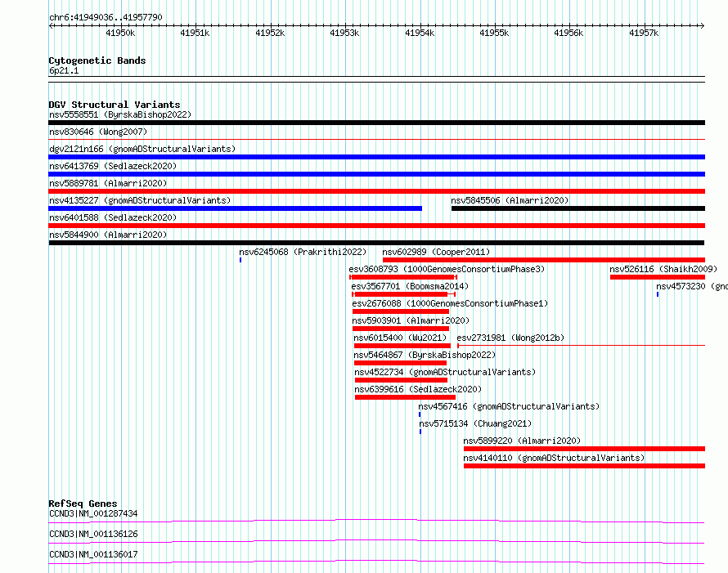Open nsv5903901 (Almarri2020) label

tap(411, 320)
